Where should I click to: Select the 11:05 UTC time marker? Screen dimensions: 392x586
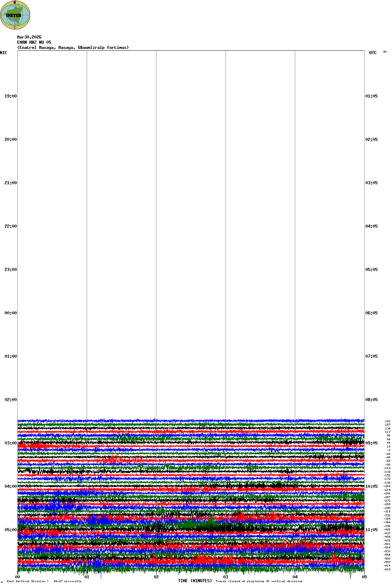pos(372,530)
